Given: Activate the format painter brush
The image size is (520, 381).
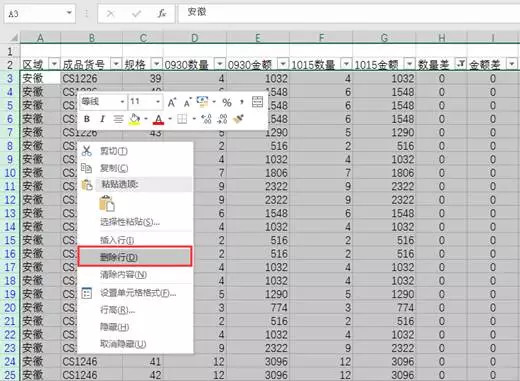Looking at the screenshot, I should click(238, 119).
